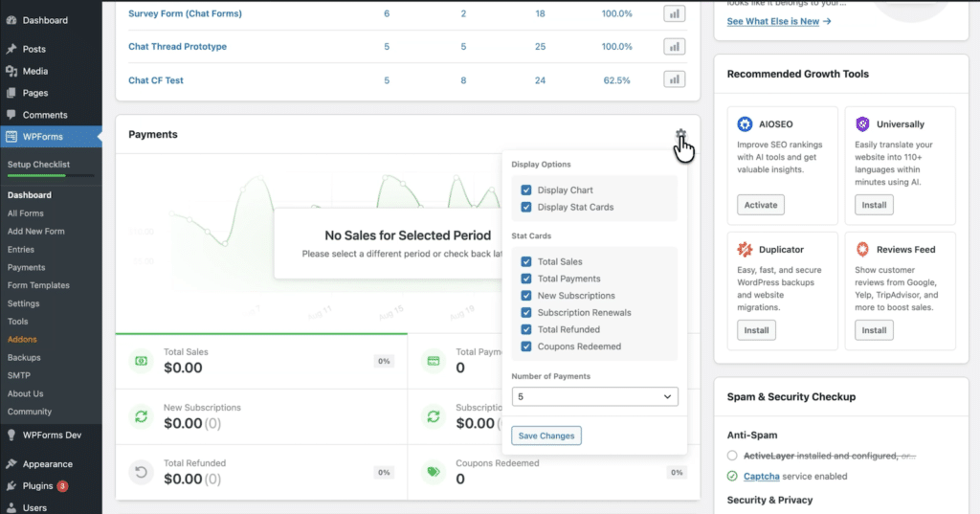This screenshot has width=980, height=514.
Task: Toggle the Total Sales stat card checkbox
Action: point(526,262)
